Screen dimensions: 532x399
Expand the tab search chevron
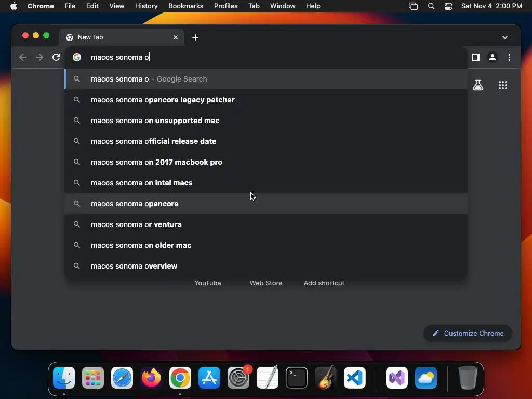[x=505, y=37]
